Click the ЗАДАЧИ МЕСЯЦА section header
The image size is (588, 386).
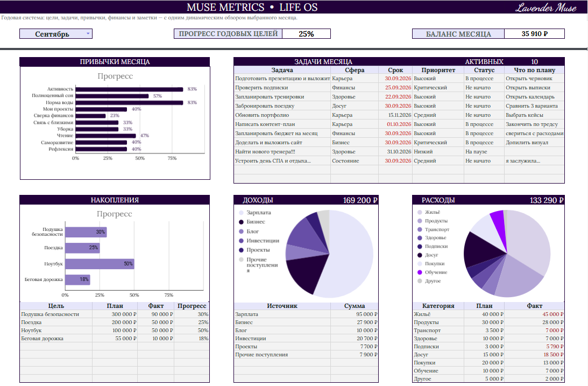pos(323,61)
